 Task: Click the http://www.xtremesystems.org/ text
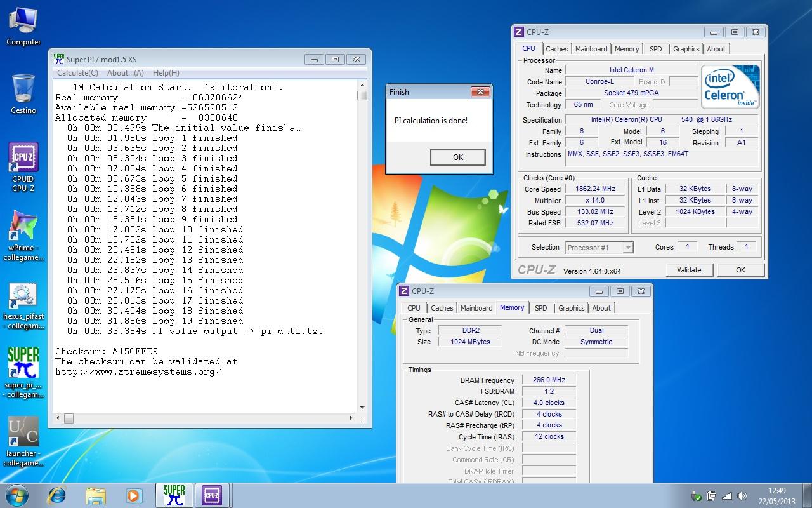pyautogui.click(x=138, y=371)
